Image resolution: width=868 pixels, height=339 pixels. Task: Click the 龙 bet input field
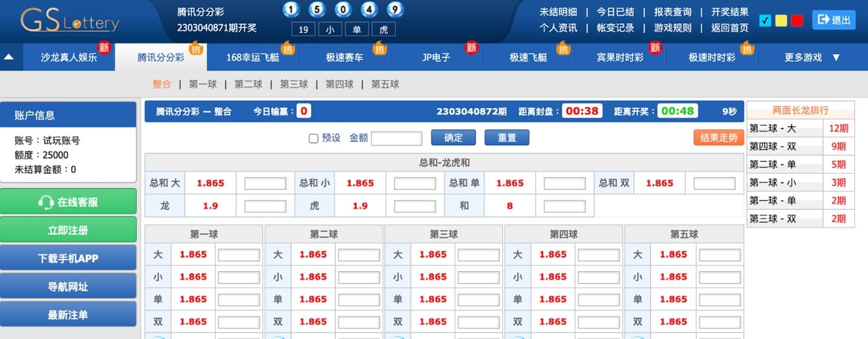(x=266, y=206)
